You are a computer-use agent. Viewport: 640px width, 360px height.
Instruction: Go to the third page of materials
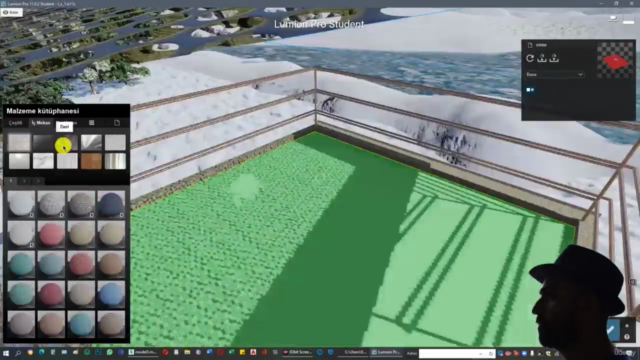click(38, 180)
